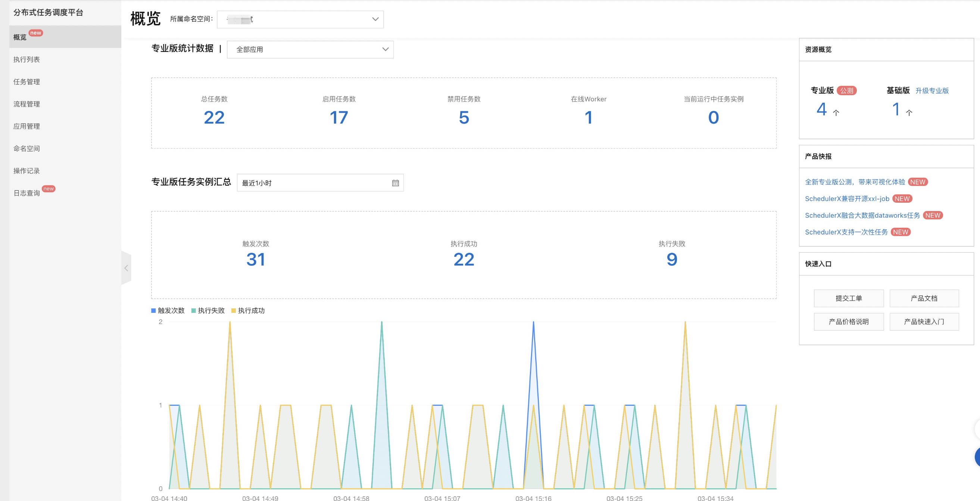Toggle 执行失败 series in chart legend

tap(208, 311)
